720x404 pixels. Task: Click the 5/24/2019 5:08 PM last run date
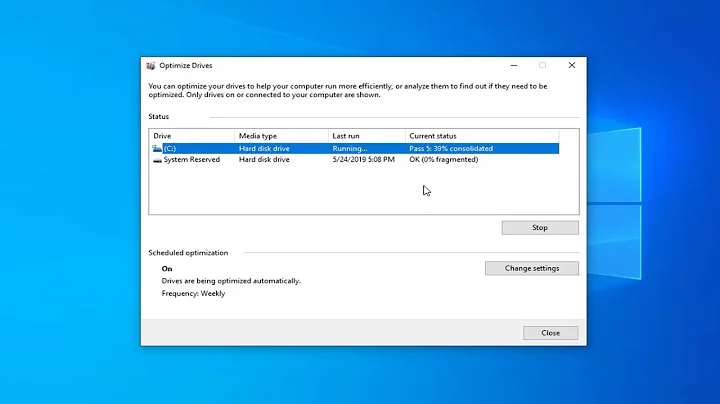coord(363,160)
